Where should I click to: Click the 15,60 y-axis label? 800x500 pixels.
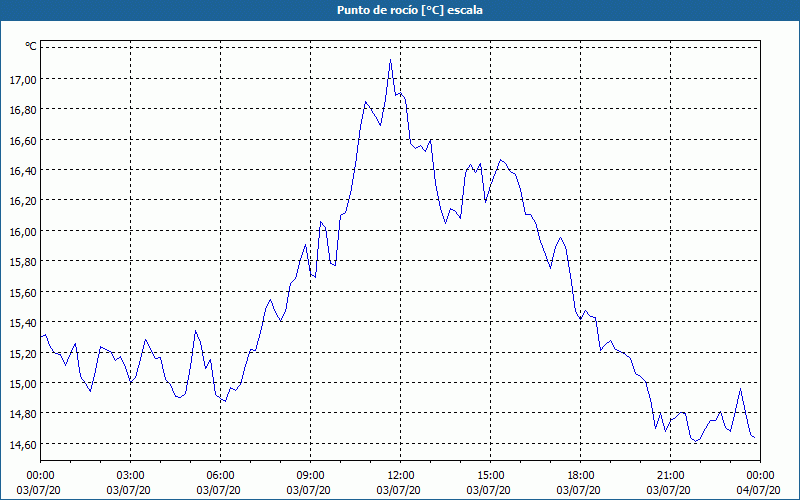[22, 292]
